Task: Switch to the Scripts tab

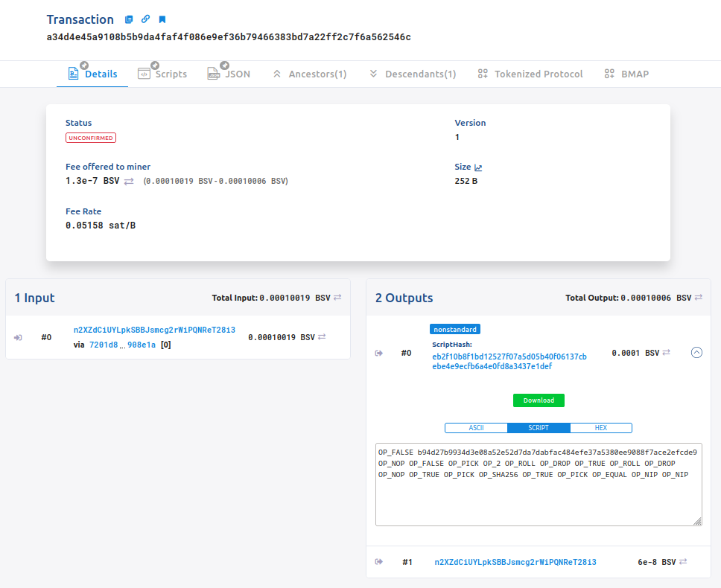Action: [162, 74]
